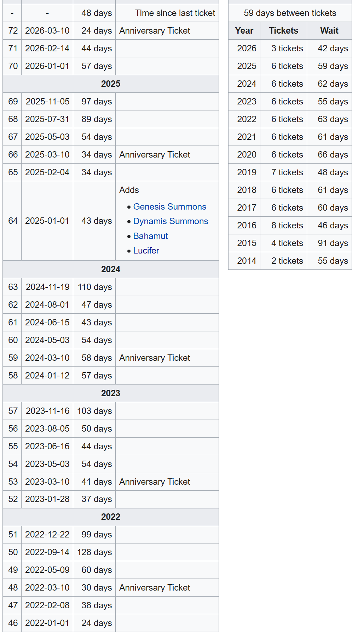
Task: Click the 2014 year cell in summary table
Action: click(x=244, y=261)
